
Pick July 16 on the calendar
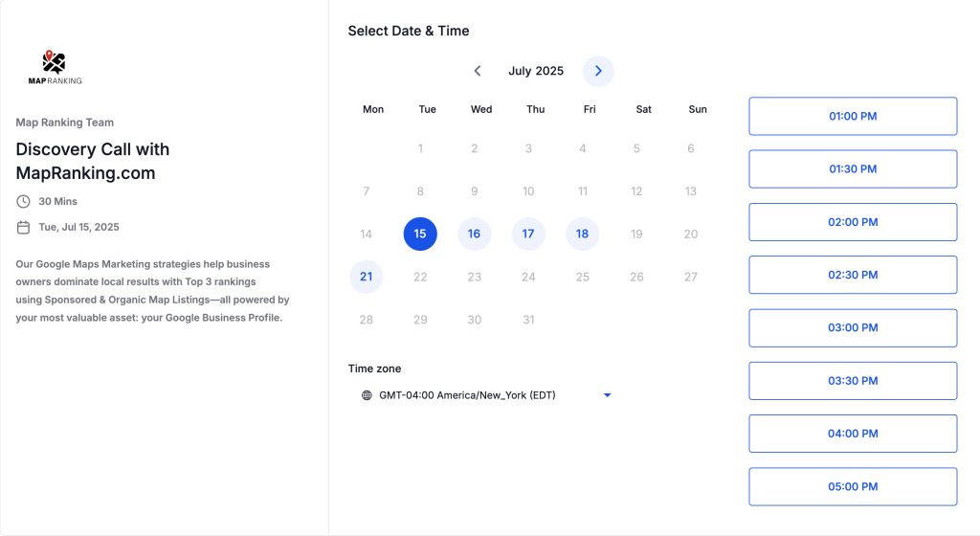tap(475, 234)
